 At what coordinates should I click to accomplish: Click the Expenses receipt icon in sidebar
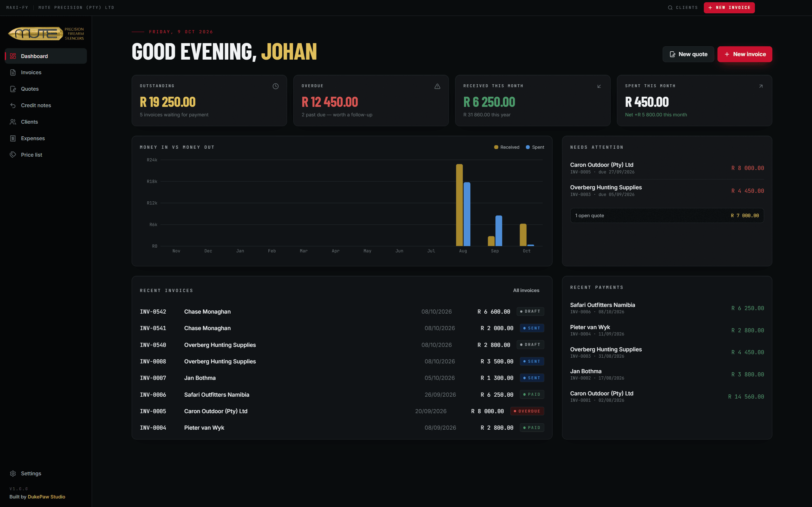point(13,138)
